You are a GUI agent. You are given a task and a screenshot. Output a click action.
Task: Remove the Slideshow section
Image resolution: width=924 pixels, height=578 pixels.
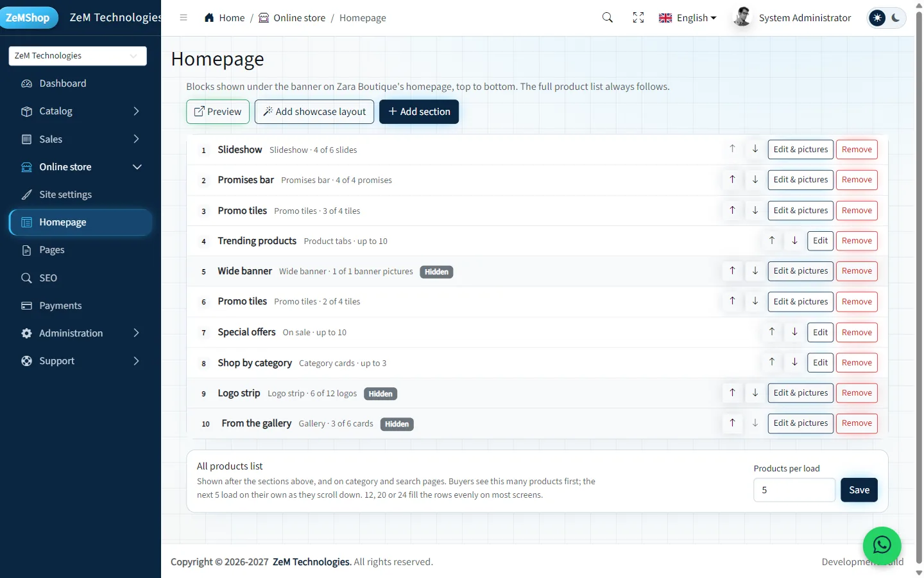click(x=857, y=150)
